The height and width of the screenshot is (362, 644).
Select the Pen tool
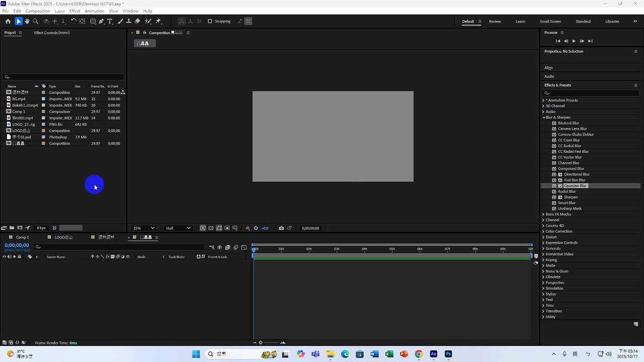[101, 21]
